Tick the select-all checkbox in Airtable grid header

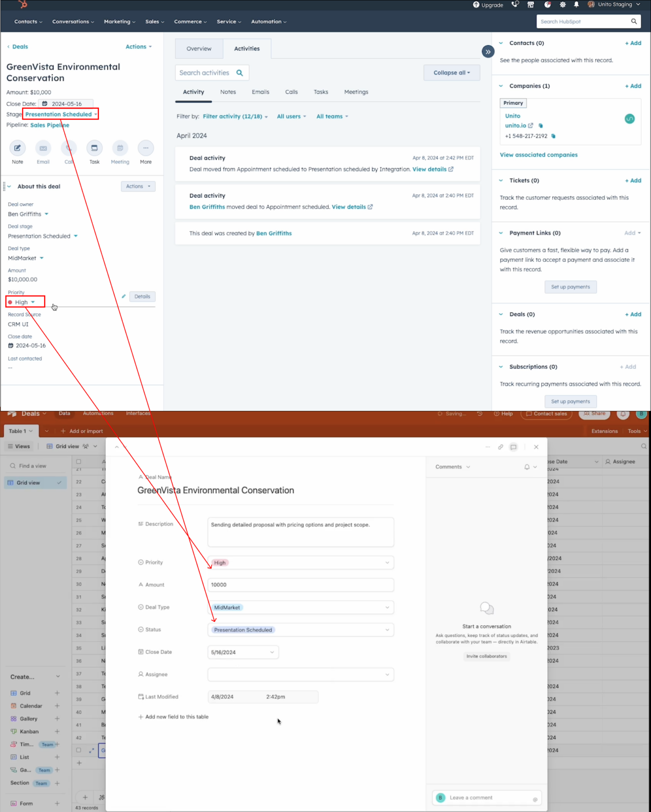click(79, 461)
